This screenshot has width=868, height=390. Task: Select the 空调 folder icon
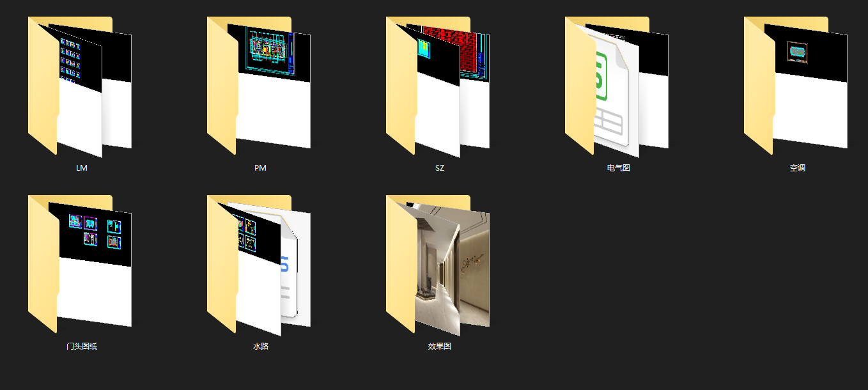coord(796,87)
